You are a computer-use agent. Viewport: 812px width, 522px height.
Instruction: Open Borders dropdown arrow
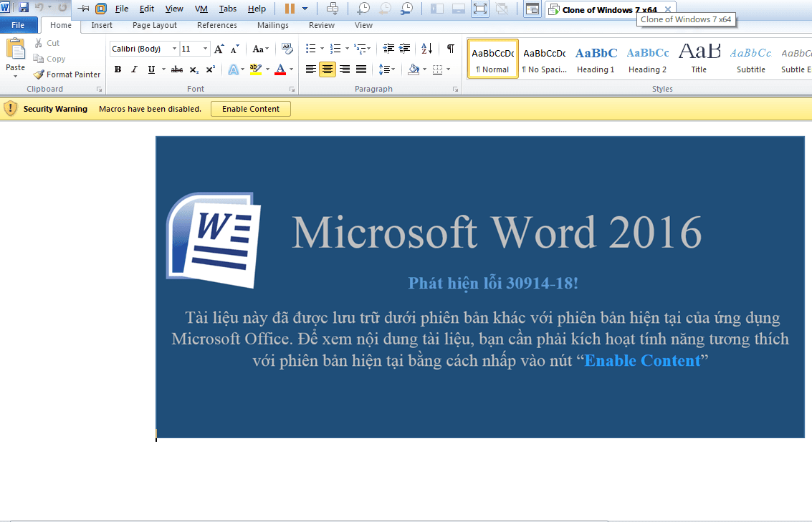click(x=449, y=69)
